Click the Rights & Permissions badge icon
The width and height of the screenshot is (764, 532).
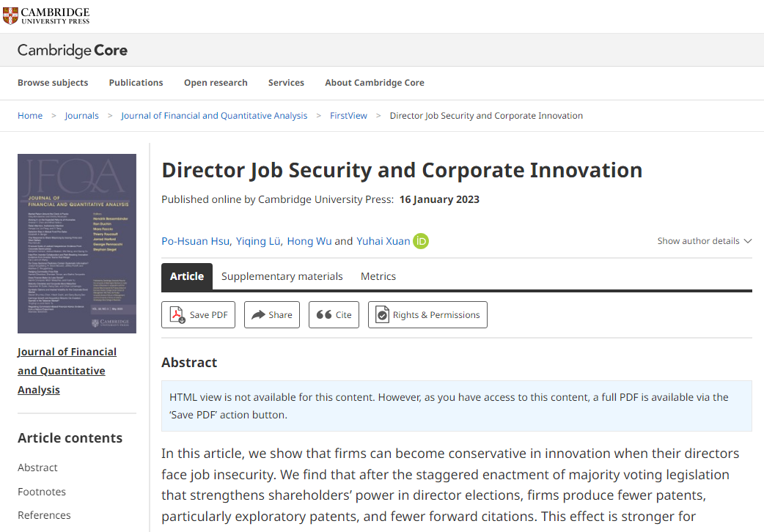pyautogui.click(x=382, y=315)
